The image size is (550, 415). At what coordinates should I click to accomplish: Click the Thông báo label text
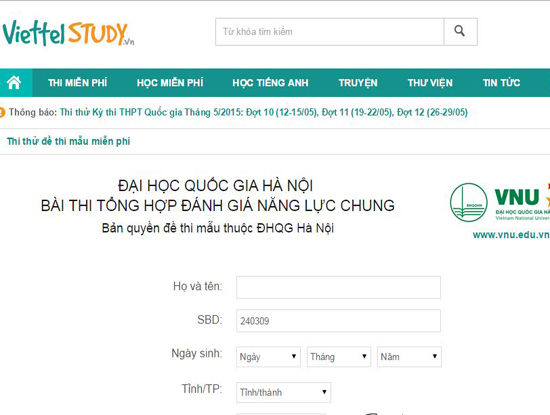point(33,113)
